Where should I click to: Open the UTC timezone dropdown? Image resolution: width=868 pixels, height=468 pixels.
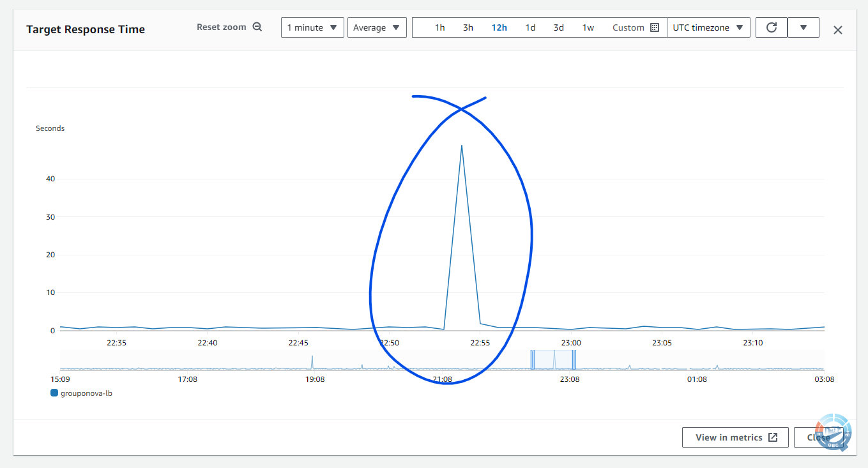pos(708,27)
